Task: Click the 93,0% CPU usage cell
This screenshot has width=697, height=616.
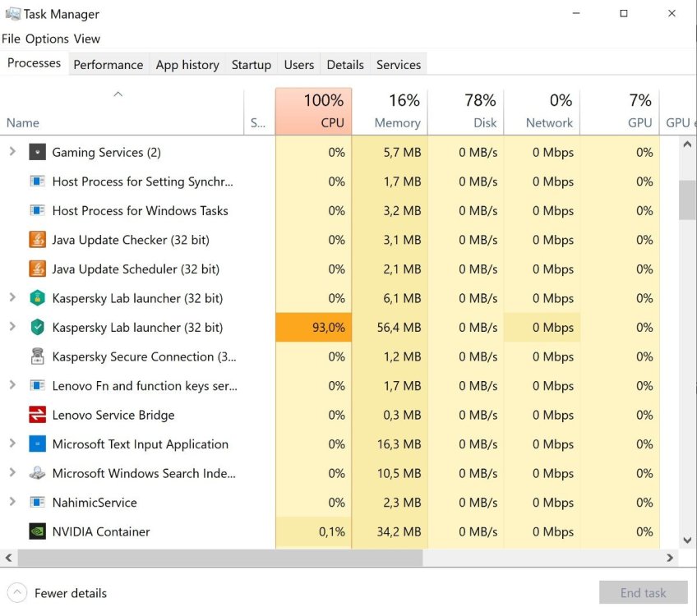Action: (x=313, y=328)
